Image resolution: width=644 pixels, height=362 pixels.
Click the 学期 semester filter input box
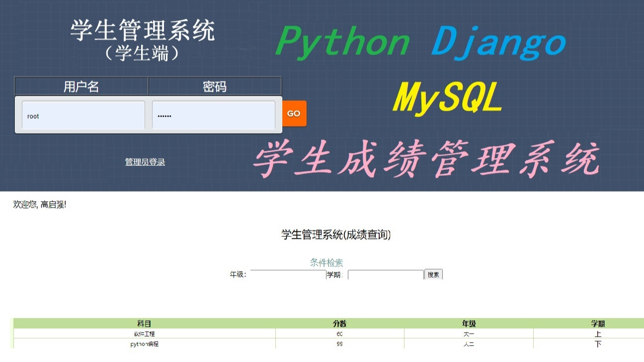click(386, 275)
